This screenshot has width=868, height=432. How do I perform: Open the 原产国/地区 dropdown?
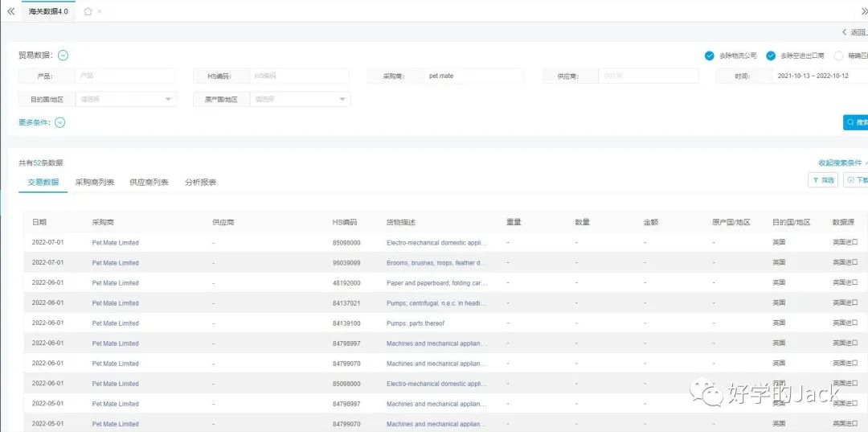[x=300, y=100]
